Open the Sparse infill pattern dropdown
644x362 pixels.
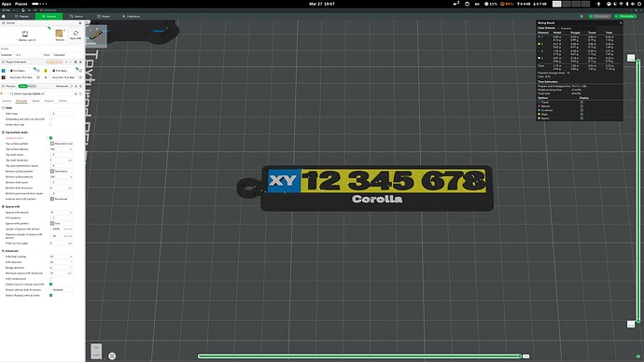[x=62, y=223]
